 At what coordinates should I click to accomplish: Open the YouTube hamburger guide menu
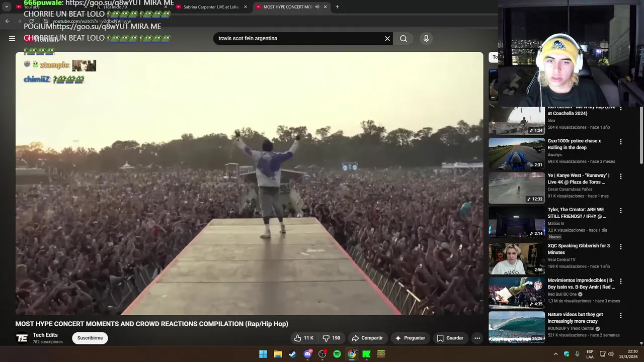[x=12, y=38]
